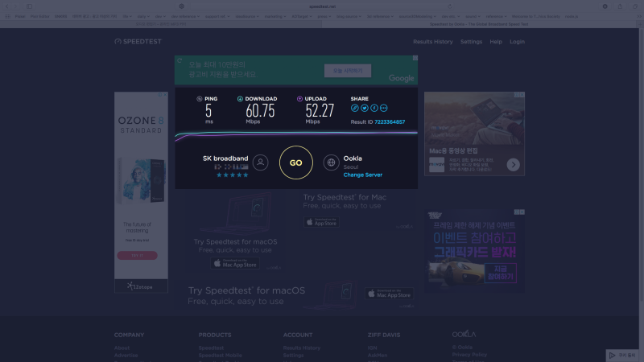
Task: Click the website settings icon left of address bar
Action: click(182, 6)
